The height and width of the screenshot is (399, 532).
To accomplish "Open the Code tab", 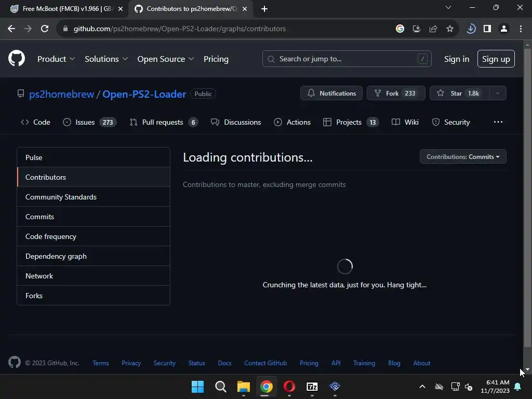I will tap(36, 122).
